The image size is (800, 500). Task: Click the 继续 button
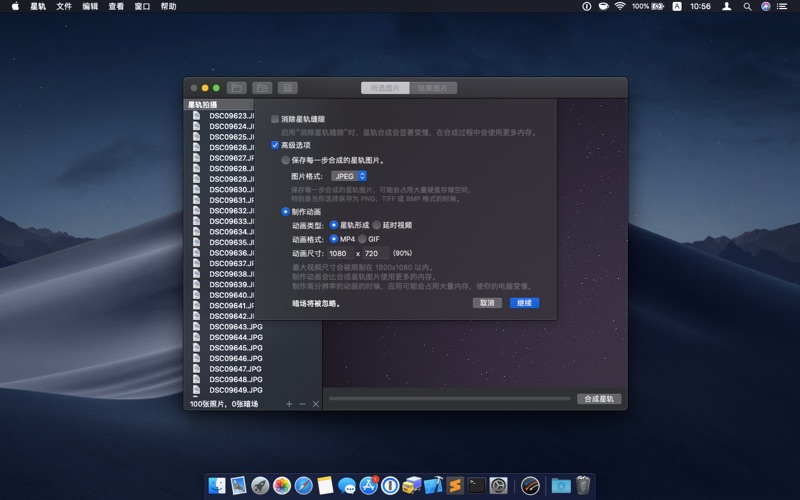(x=524, y=303)
